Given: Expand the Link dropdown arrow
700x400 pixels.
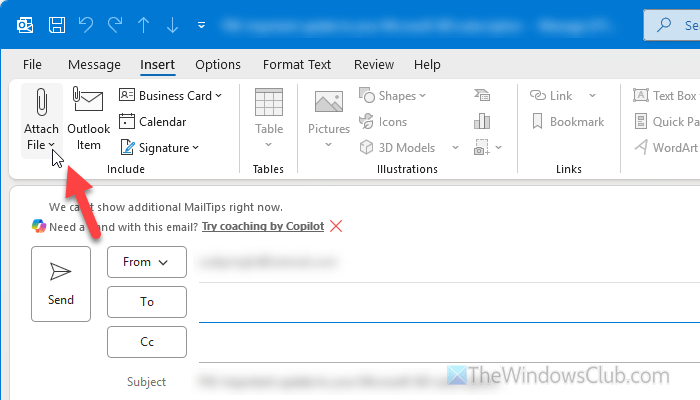Looking at the screenshot, I should (592, 96).
